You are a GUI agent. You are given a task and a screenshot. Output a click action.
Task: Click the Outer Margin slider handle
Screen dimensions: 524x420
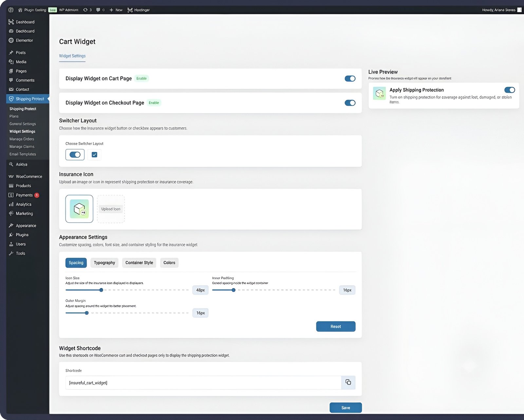click(87, 313)
